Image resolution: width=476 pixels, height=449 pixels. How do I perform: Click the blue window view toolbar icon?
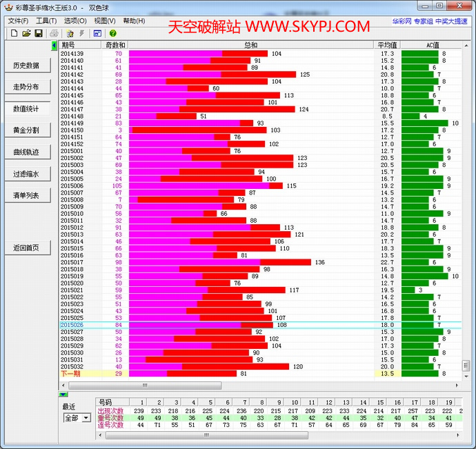click(x=97, y=33)
